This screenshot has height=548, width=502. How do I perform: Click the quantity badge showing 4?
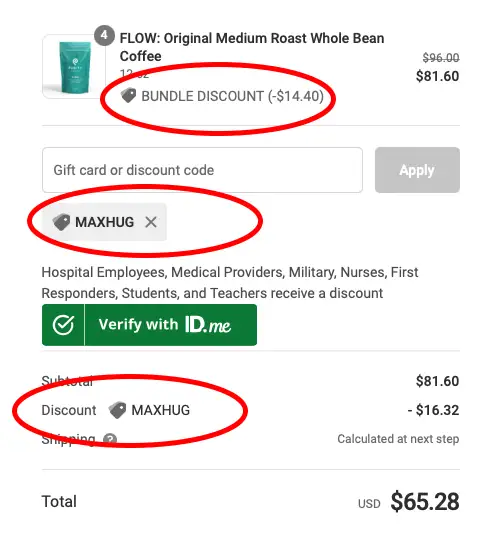[x=104, y=35]
